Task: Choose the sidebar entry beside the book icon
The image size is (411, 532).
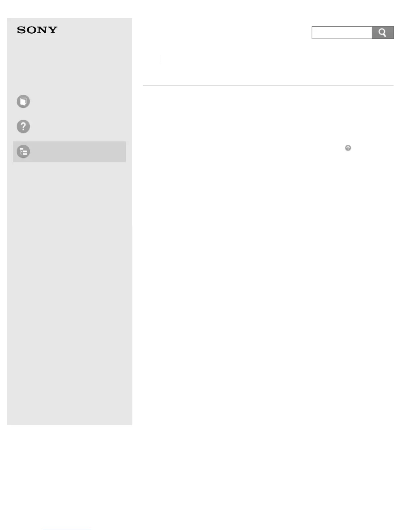Action: click(x=70, y=101)
